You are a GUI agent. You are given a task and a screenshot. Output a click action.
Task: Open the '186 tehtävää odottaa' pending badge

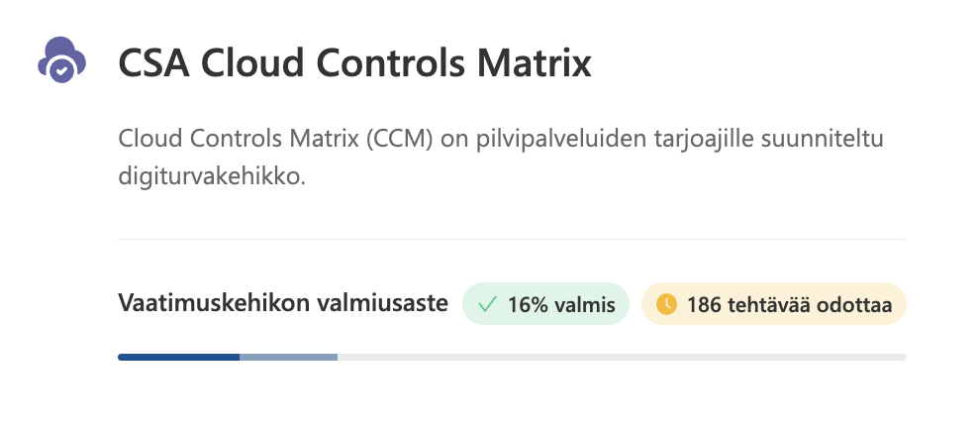click(774, 305)
